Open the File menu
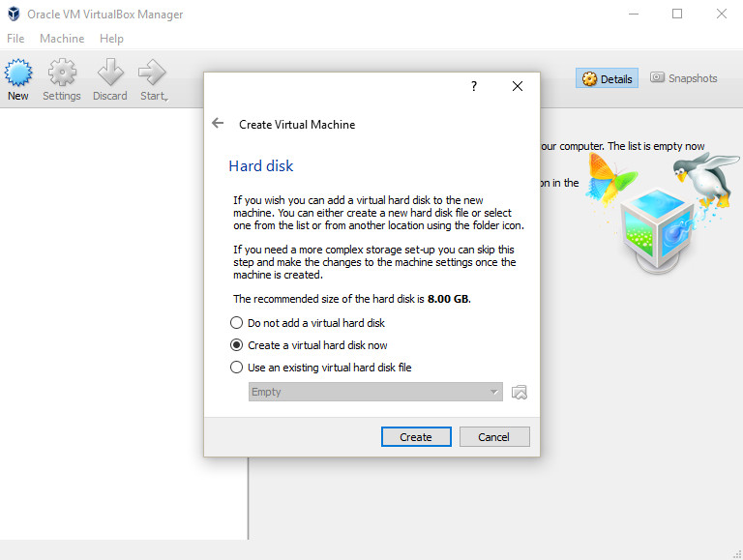Image resolution: width=743 pixels, height=560 pixels. (x=15, y=39)
